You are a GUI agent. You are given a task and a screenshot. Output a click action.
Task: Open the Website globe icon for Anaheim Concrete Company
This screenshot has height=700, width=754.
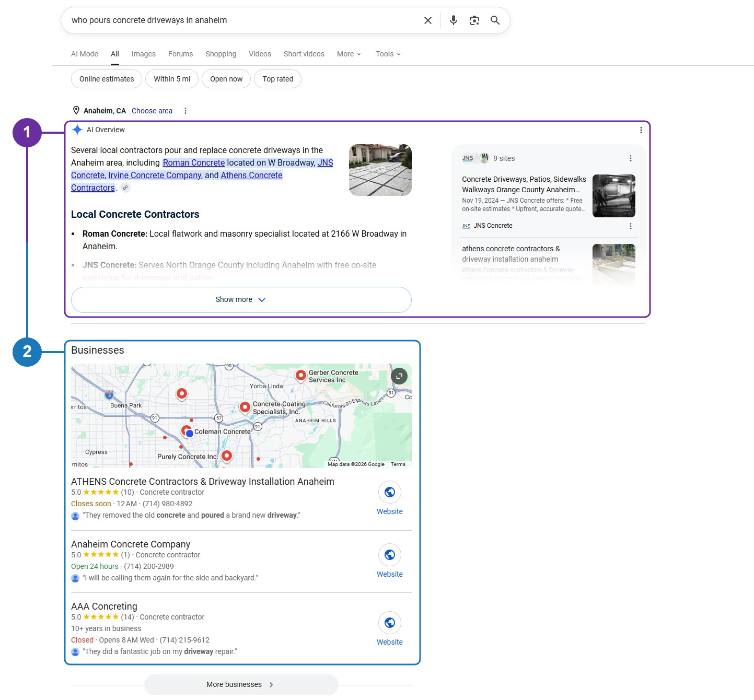coord(390,555)
